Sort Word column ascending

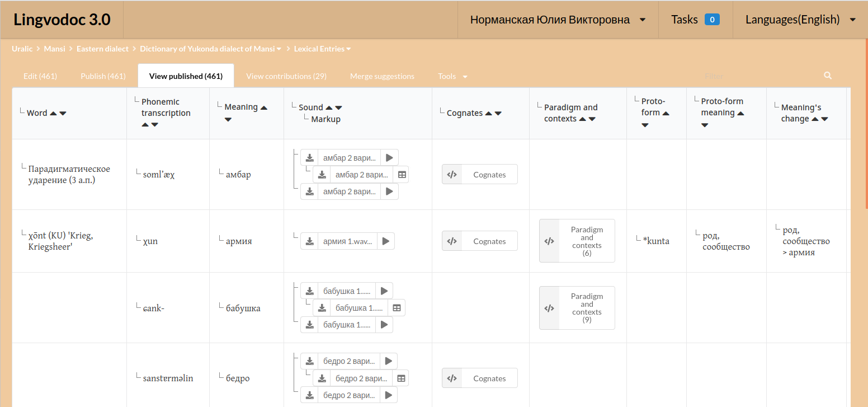53,113
